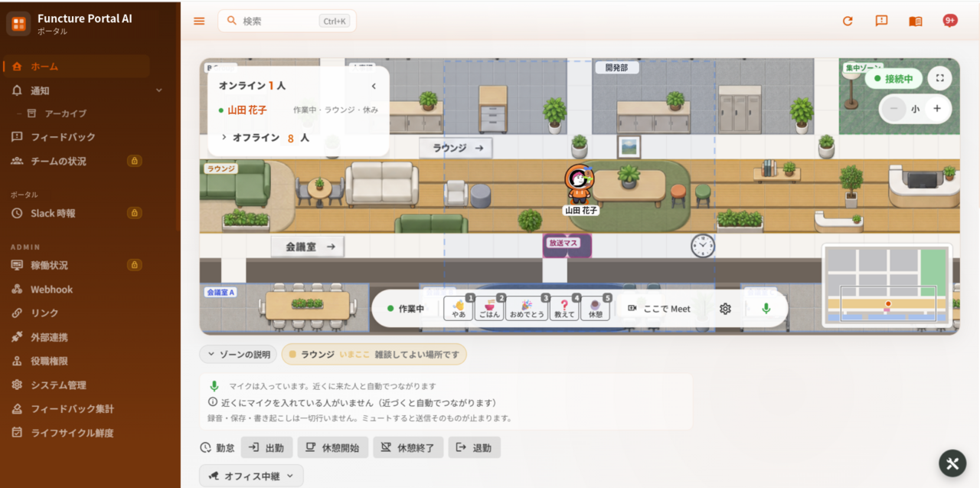Open the feedback exclamation icon in header
This screenshot has height=488, width=980.
(x=881, y=21)
